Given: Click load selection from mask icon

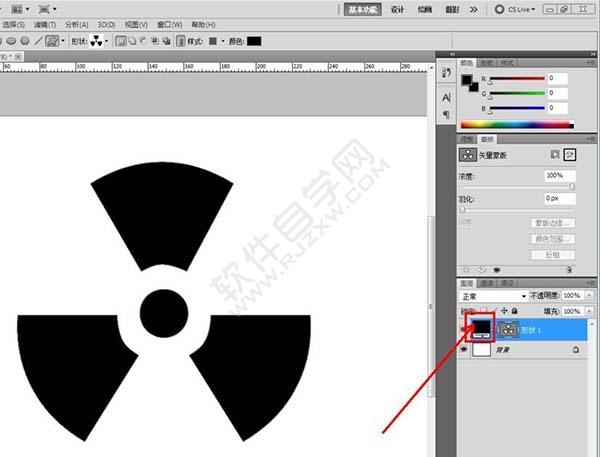Looking at the screenshot, I should pyautogui.click(x=466, y=270).
